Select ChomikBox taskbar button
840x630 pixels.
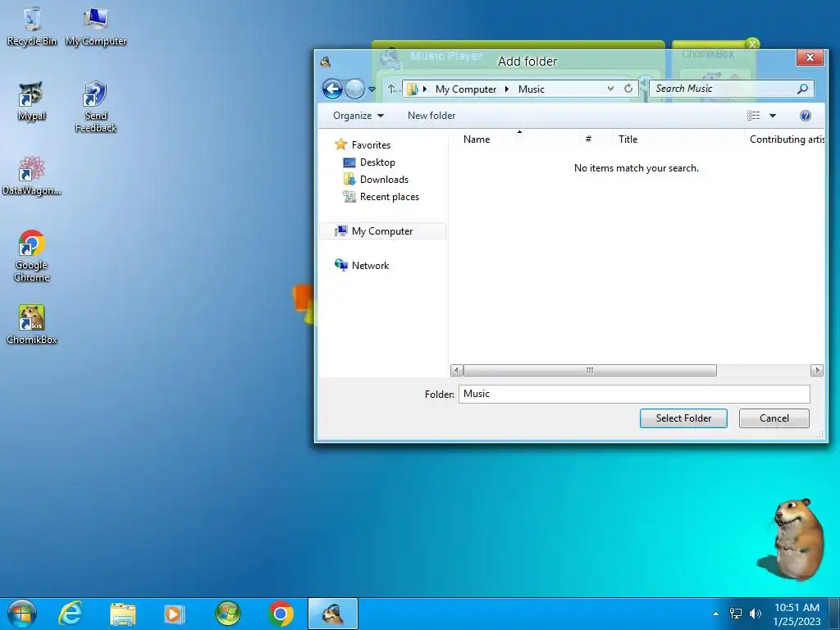tap(333, 614)
